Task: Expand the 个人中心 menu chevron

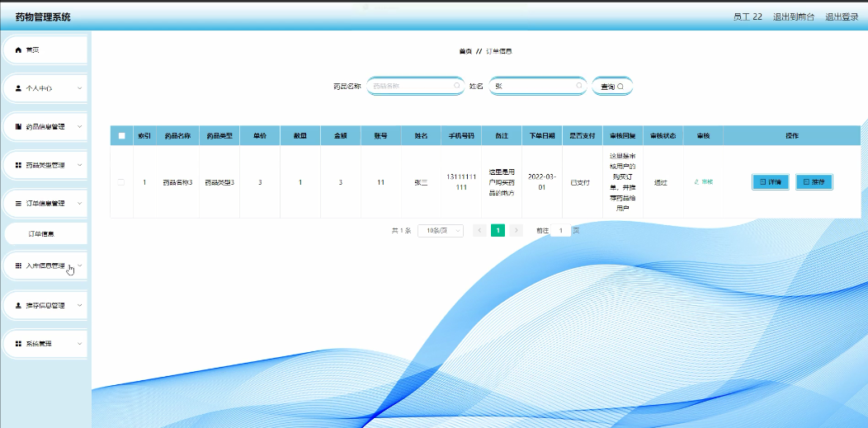Action: [80, 88]
